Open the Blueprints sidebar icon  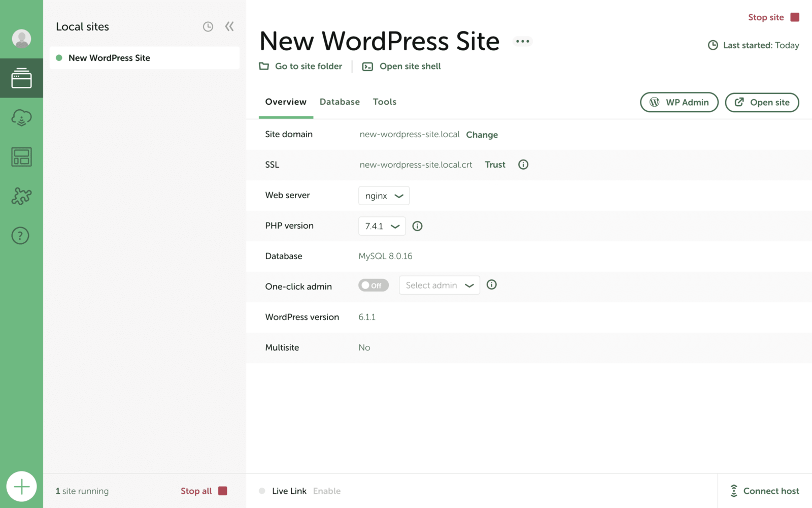click(21, 157)
